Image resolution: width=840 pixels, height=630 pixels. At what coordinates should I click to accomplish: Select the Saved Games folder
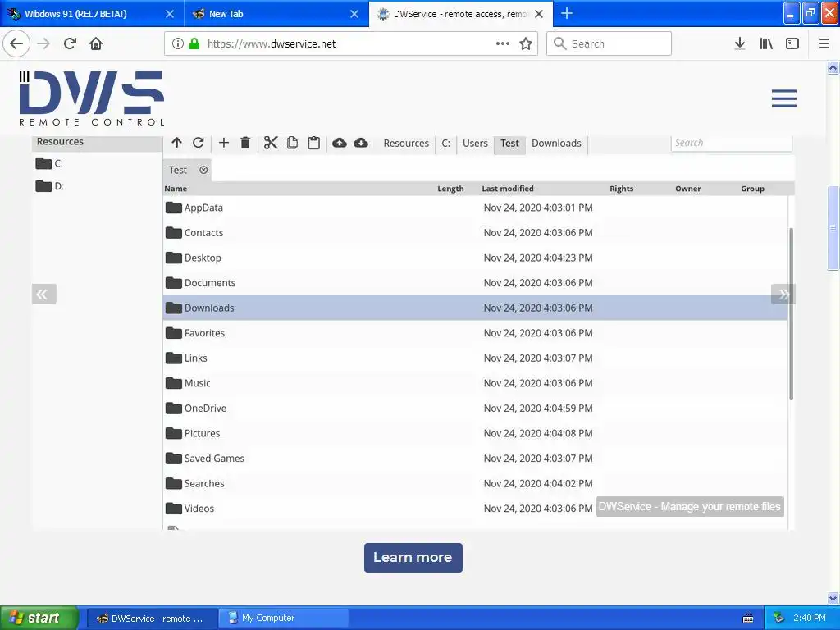(x=475, y=459)
